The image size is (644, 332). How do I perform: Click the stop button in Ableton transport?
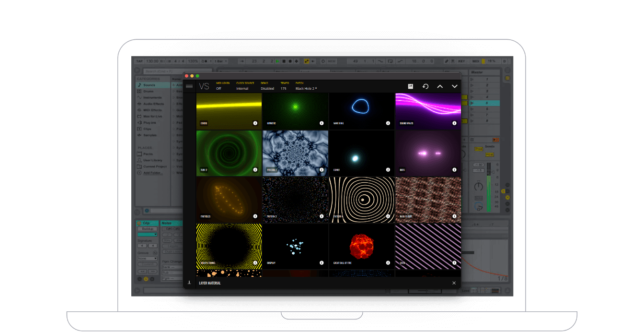[284, 61]
